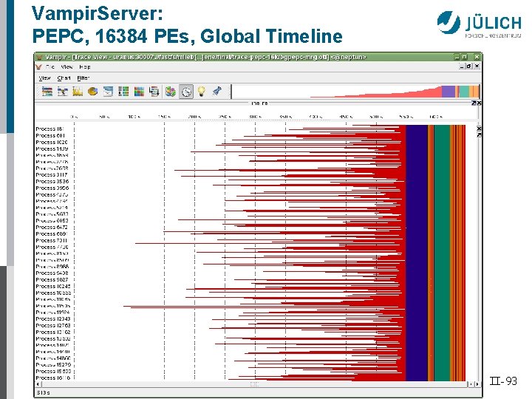Image resolution: width=532 pixels, height=399 pixels.
Task: Restore the inner Trace View window
Action: [469, 66]
